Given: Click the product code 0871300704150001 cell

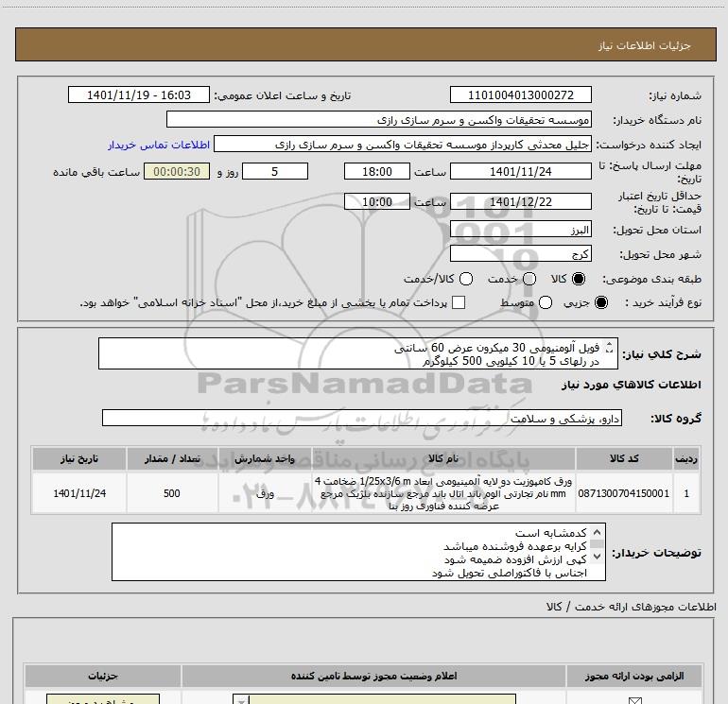Looking at the screenshot, I should [624, 493].
